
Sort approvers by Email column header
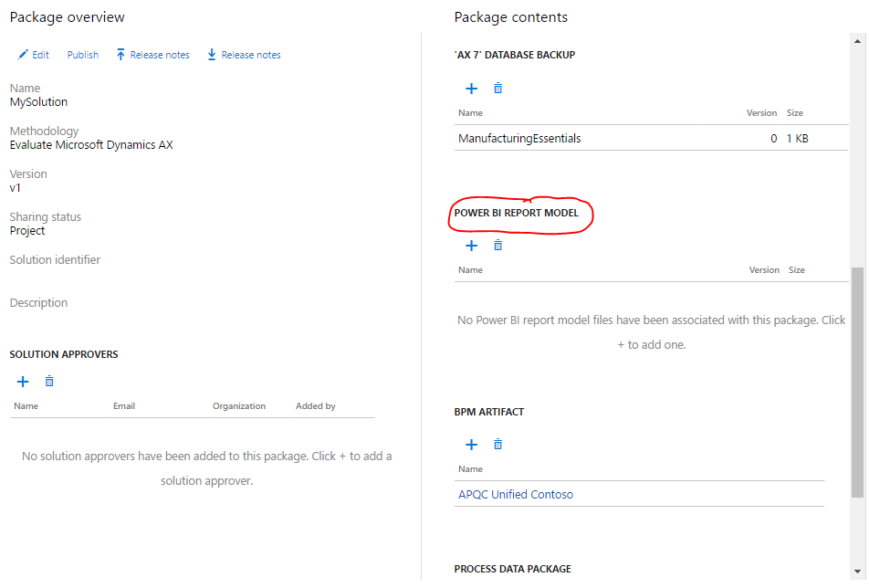click(124, 406)
